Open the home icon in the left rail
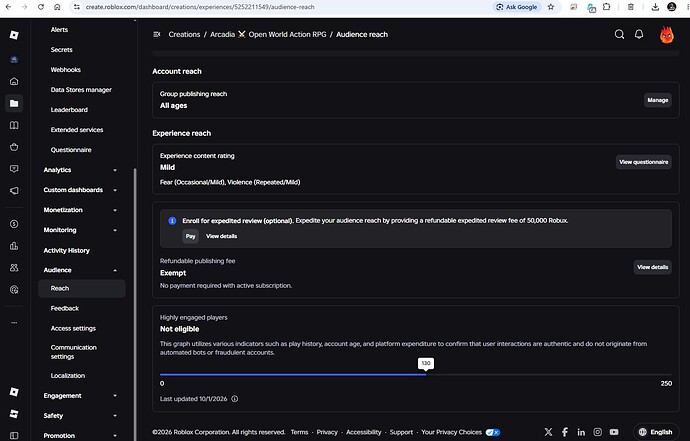Viewport: 690px width, 441px height. (14, 81)
